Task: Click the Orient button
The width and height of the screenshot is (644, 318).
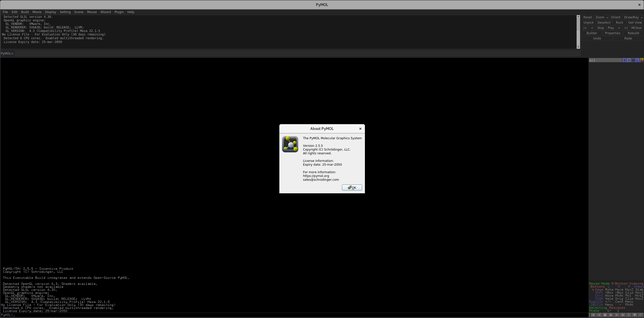Action: pyautogui.click(x=616, y=17)
